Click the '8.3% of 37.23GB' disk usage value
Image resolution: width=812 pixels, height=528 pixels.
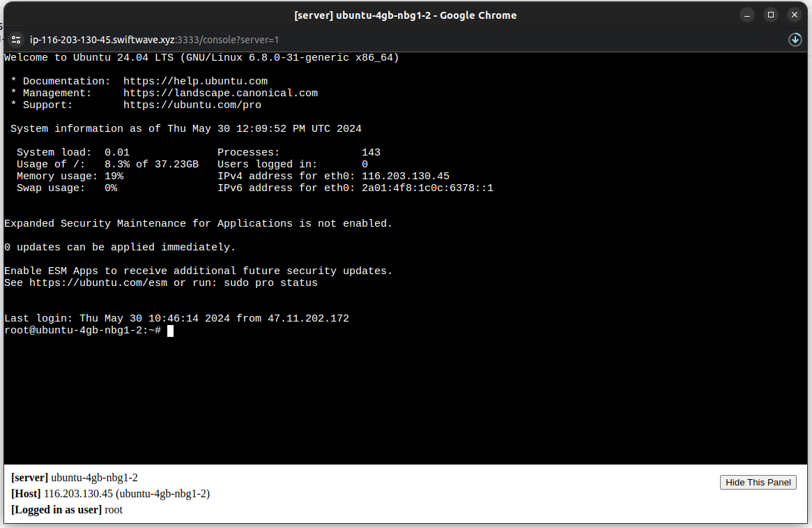(151, 164)
